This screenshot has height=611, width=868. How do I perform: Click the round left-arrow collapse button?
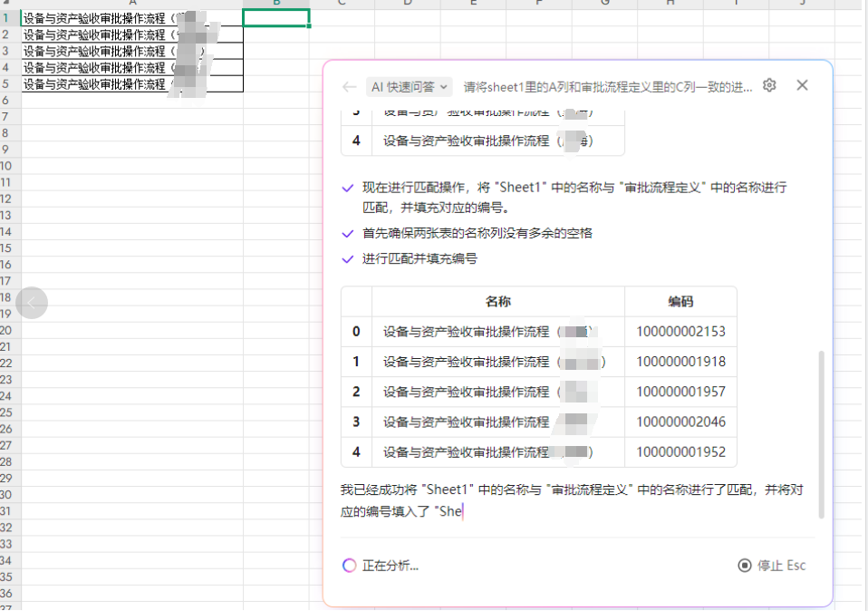click(32, 303)
